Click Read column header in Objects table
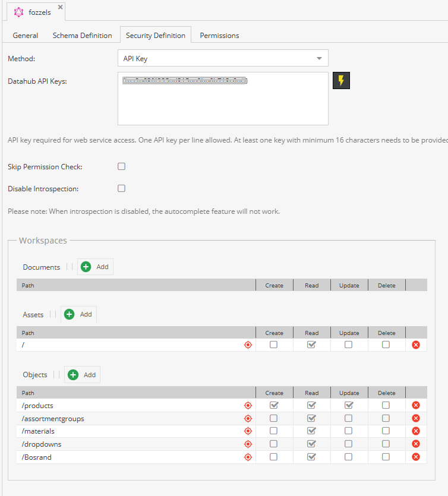448x496 pixels. click(x=311, y=393)
